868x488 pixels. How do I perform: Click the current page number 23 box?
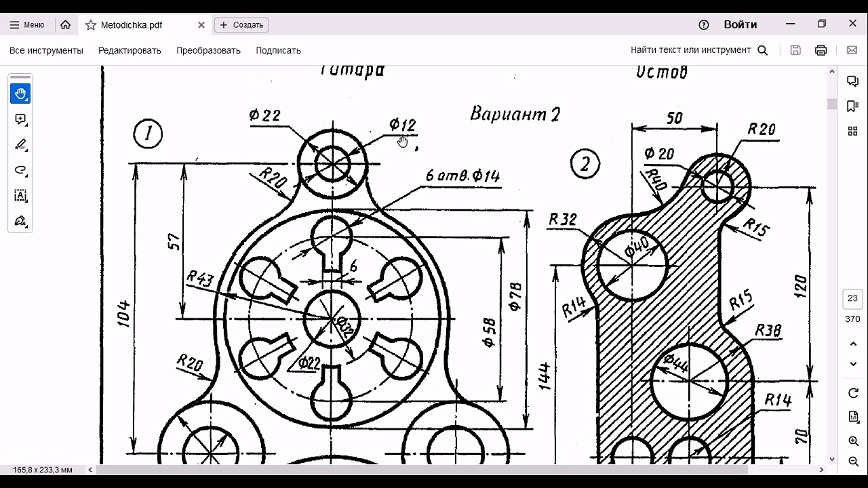853,298
